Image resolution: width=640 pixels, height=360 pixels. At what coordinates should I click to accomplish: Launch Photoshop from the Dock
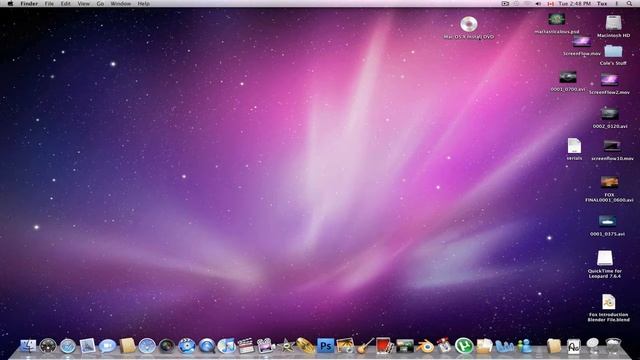click(325, 346)
